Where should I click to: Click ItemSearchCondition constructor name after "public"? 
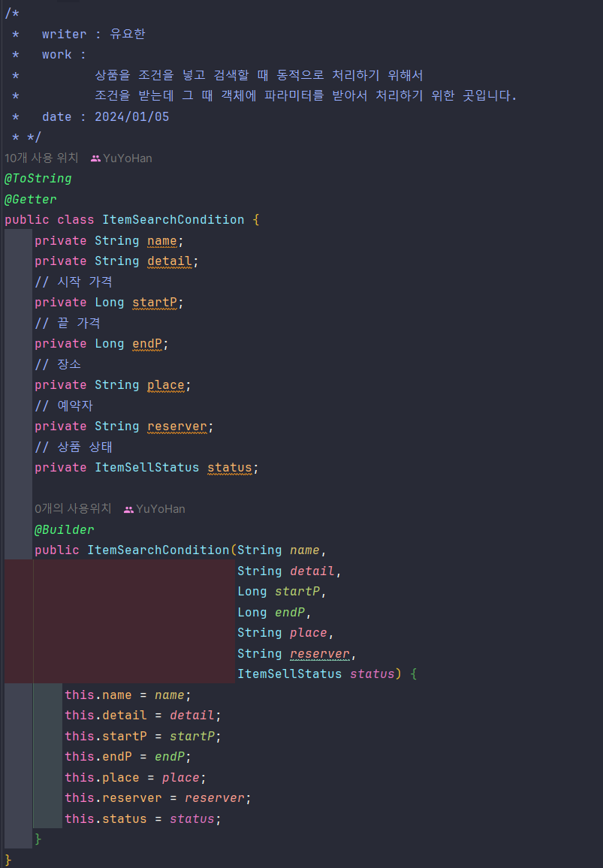(x=158, y=550)
